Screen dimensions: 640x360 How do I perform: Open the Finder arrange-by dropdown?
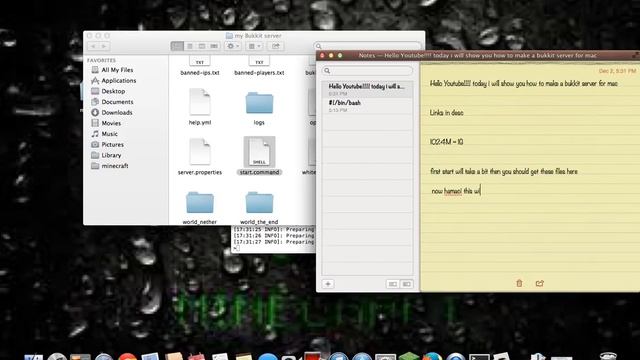254,46
